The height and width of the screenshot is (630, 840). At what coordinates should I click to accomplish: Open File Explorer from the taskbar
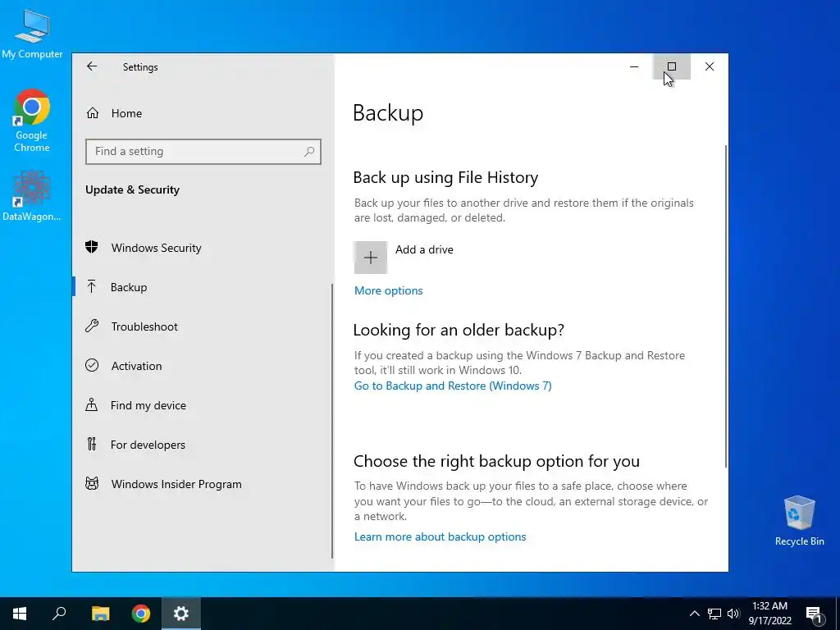(x=100, y=614)
